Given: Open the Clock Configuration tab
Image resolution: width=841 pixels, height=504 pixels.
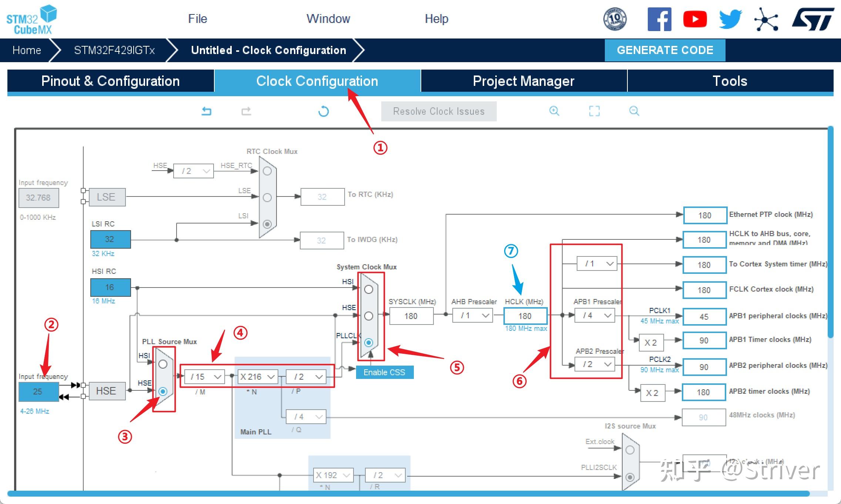Looking at the screenshot, I should click(x=315, y=80).
